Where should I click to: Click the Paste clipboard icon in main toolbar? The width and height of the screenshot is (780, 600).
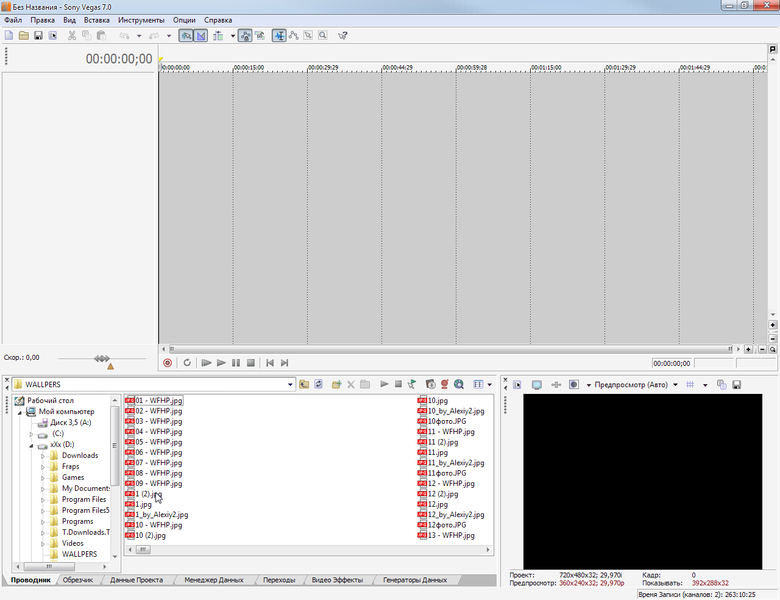tap(101, 36)
